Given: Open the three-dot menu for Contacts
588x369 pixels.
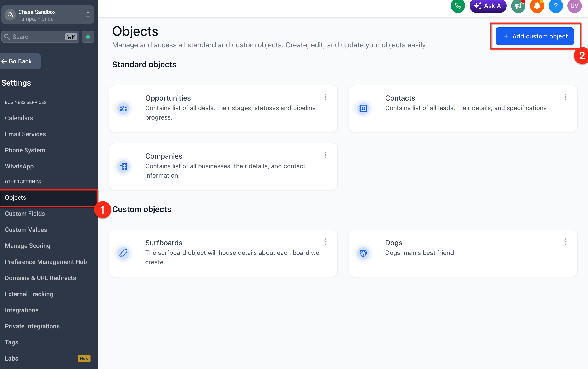Looking at the screenshot, I should click(565, 97).
